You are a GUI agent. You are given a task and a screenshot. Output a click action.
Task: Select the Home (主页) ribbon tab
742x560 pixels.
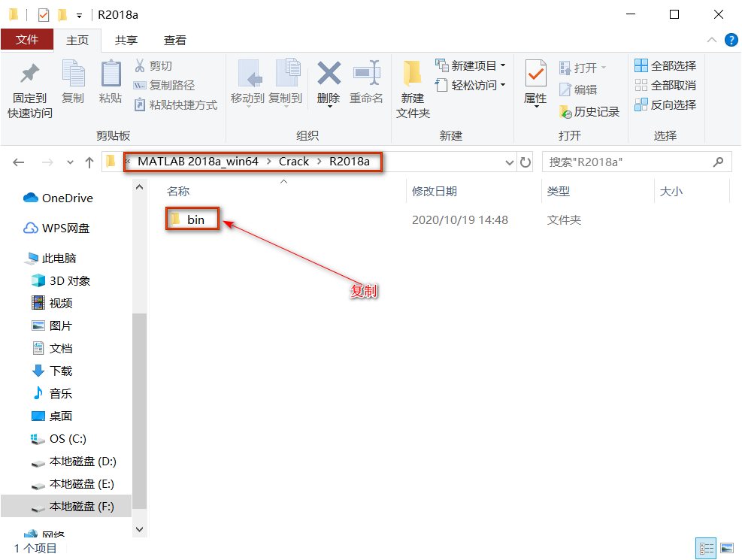coord(77,41)
